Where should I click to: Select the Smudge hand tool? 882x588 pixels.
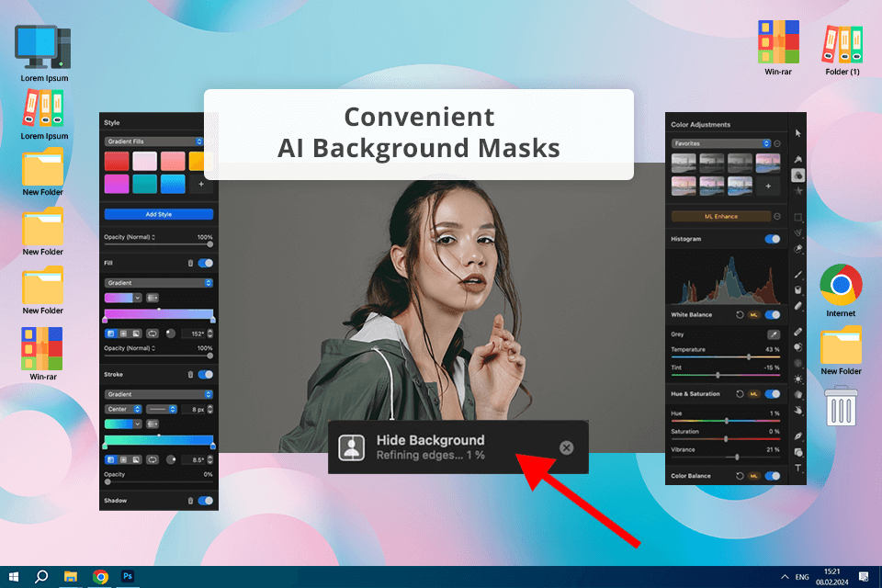point(797,411)
